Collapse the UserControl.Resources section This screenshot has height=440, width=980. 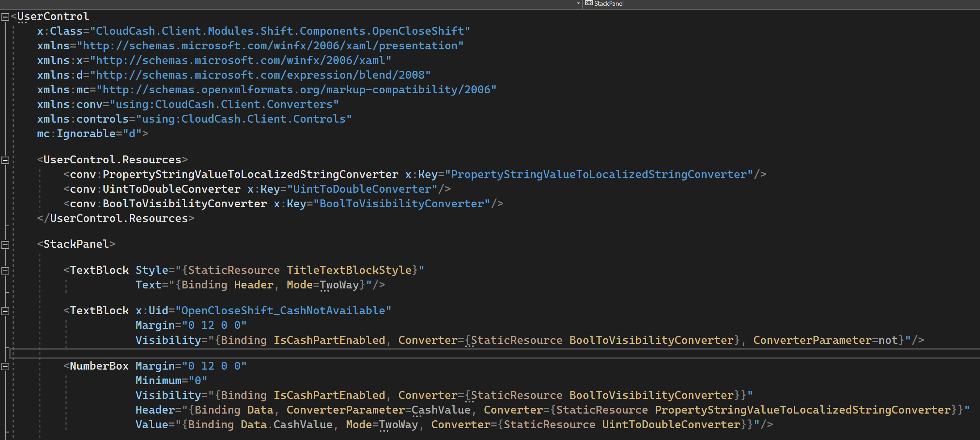click(x=5, y=160)
